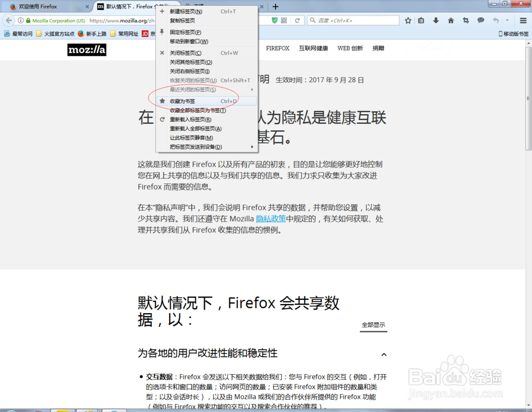
Task: Switch to 欢迎使用 Firefox tab
Action: pyautogui.click(x=47, y=6)
